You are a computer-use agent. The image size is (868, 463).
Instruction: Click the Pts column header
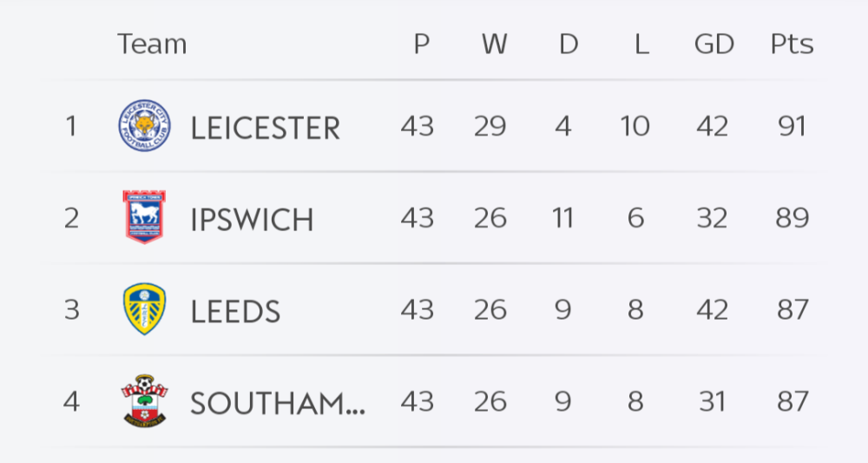click(x=792, y=44)
